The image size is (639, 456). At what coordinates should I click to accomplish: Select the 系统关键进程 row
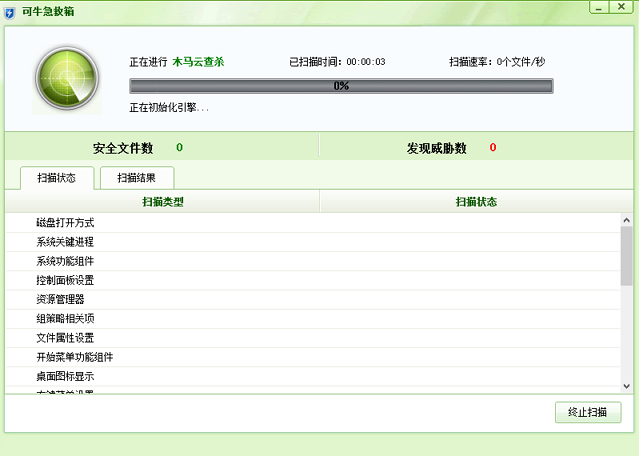pos(313,242)
